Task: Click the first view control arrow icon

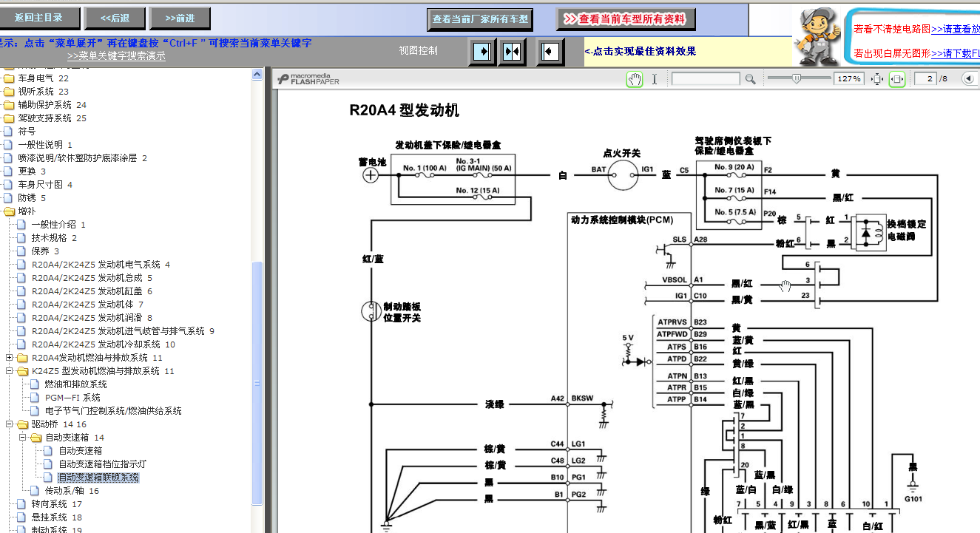Action: pyautogui.click(x=483, y=52)
